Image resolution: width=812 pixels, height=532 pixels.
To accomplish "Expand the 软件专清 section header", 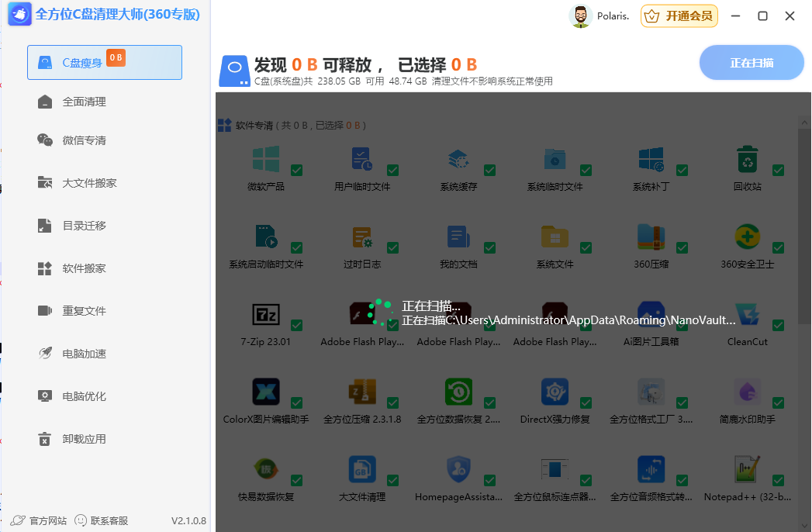I will click(256, 125).
